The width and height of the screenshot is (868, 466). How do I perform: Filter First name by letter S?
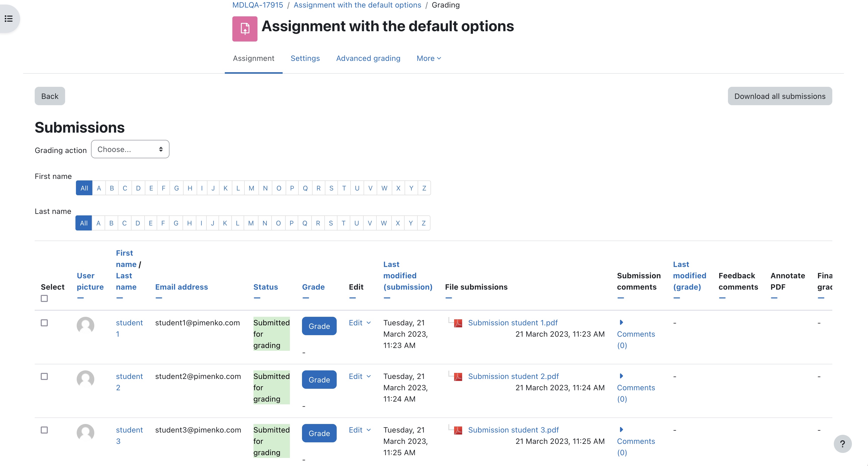tap(331, 188)
